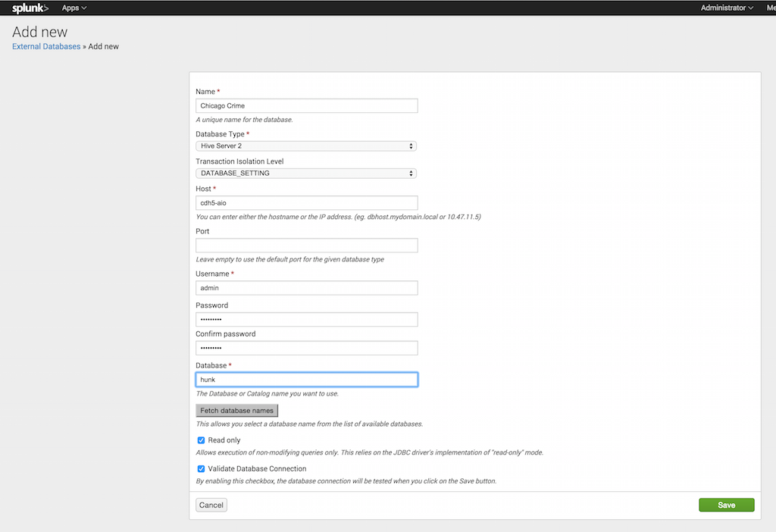Click the stepper arrows on Hive Server 2 selector
Image resolution: width=776 pixels, height=532 pixels.
click(x=411, y=146)
